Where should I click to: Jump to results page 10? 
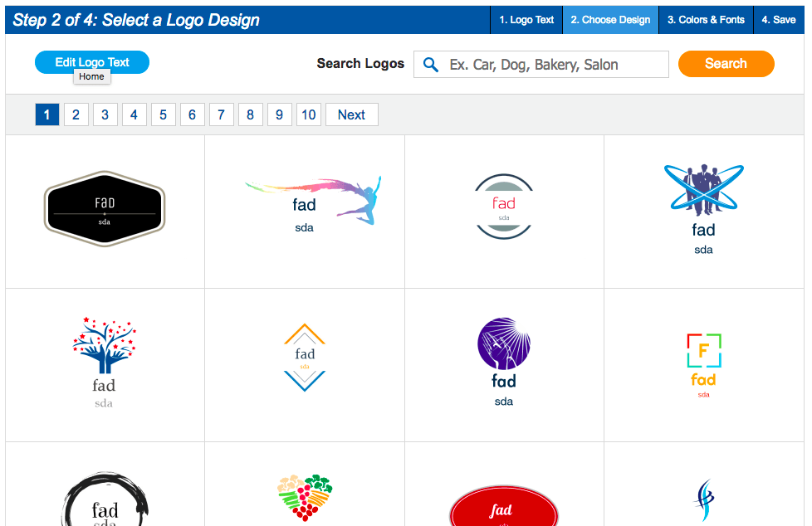pyautogui.click(x=309, y=114)
